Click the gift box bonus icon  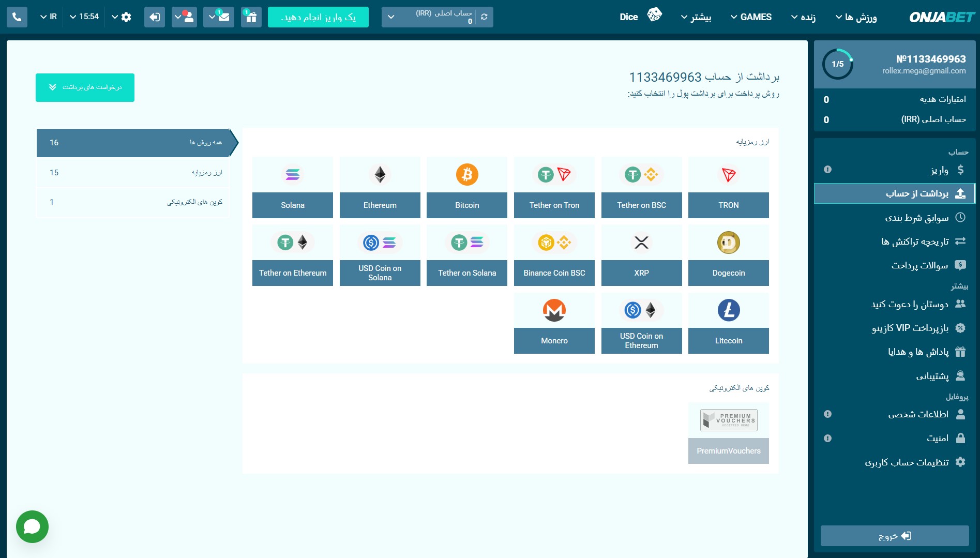click(251, 17)
